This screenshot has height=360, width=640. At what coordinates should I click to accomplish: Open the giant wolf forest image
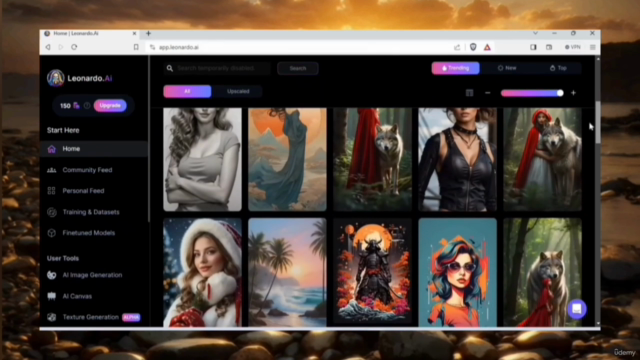542,272
